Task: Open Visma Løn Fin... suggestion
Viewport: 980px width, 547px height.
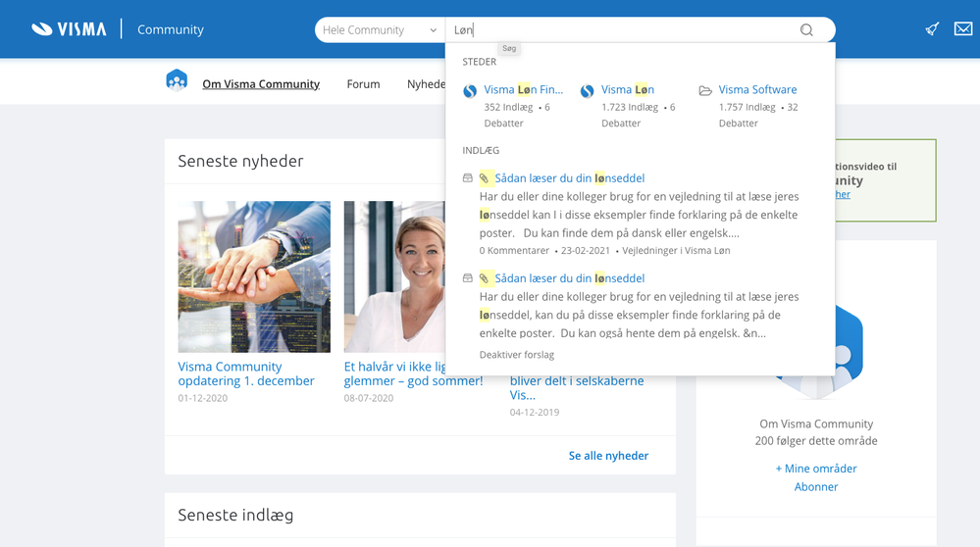Action: pos(523,89)
